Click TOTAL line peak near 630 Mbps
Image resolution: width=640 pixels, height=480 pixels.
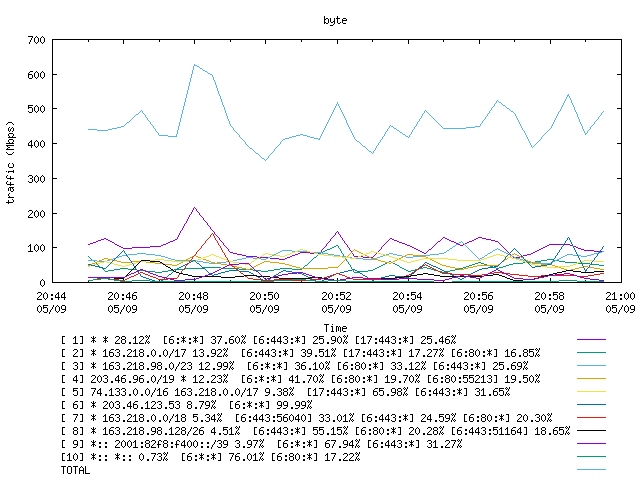194,64
